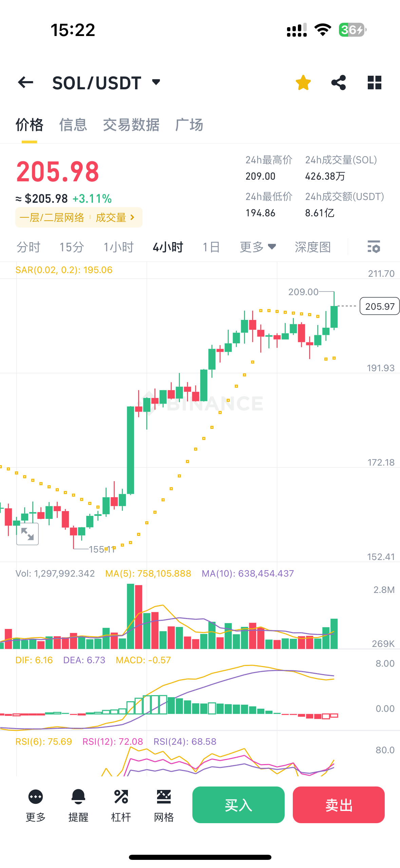This screenshot has height=868, width=400.
Task: Open the four-square grid menu icon
Action: 374,83
